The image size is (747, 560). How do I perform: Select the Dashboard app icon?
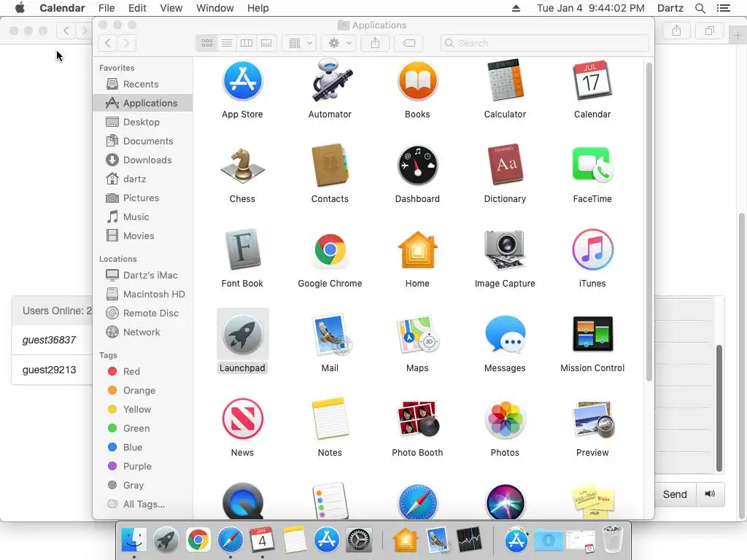click(417, 166)
